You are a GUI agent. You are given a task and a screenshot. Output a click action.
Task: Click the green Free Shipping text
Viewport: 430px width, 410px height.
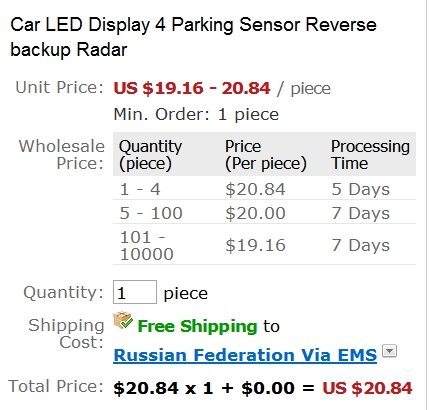coord(197,326)
